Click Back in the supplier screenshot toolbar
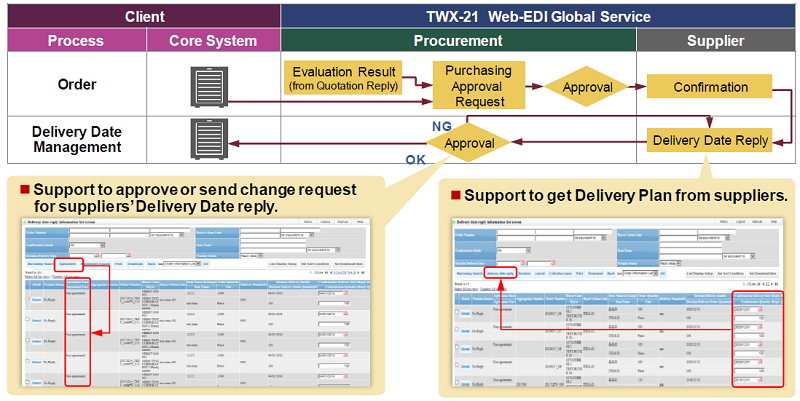 [x=611, y=273]
